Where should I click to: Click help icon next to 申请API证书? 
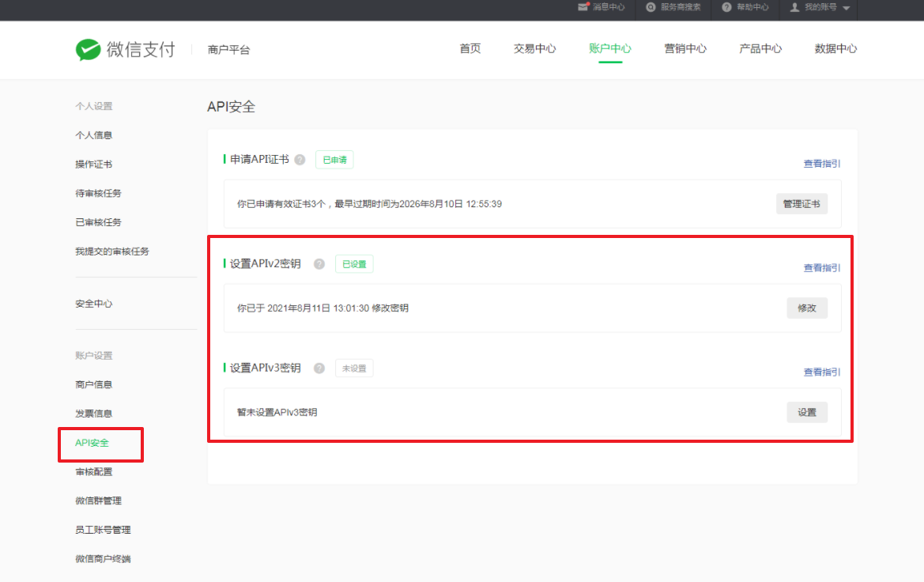coord(300,160)
